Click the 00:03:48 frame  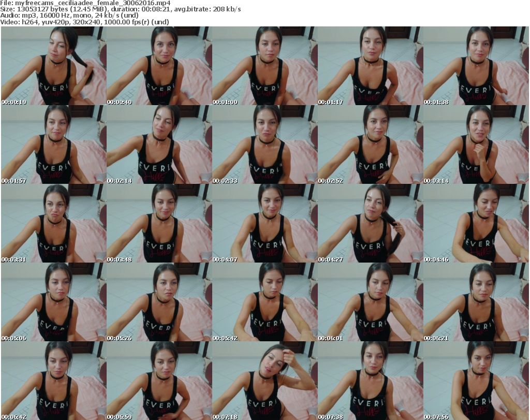click(x=159, y=223)
